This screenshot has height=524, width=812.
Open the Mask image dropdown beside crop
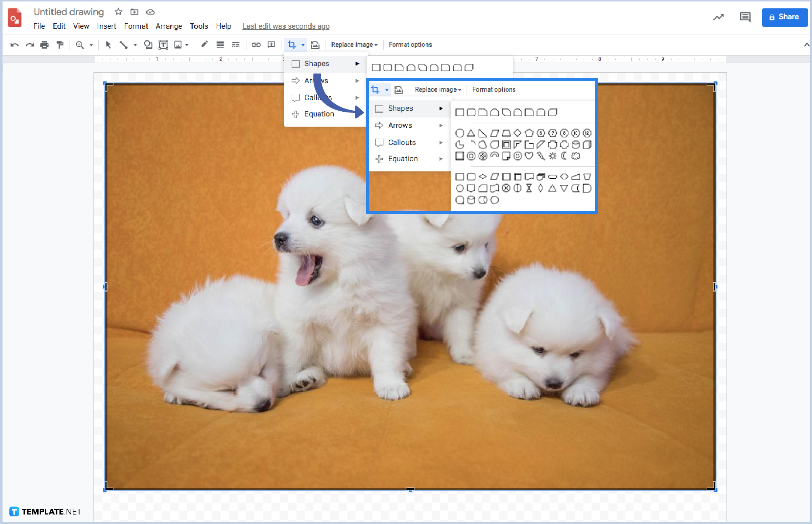click(315, 44)
